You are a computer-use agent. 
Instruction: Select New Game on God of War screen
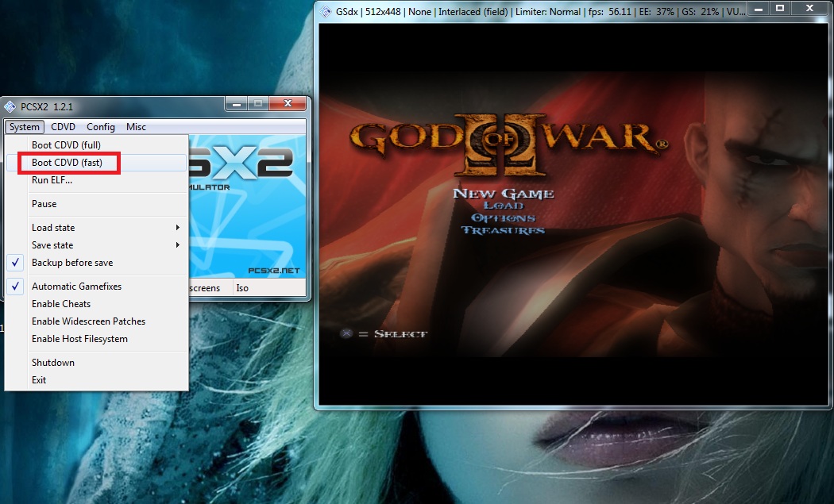click(503, 194)
